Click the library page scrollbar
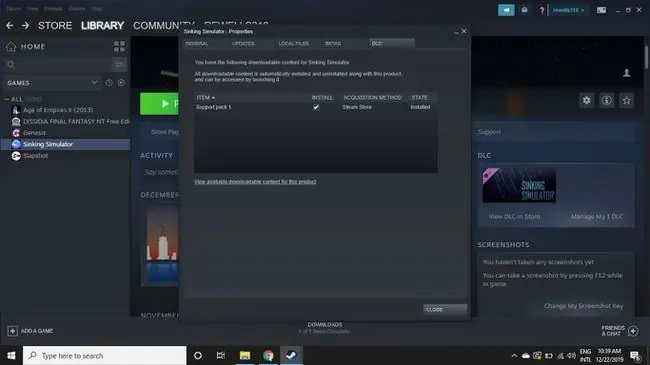Image resolution: width=650 pixels, height=365 pixels. coord(646,57)
